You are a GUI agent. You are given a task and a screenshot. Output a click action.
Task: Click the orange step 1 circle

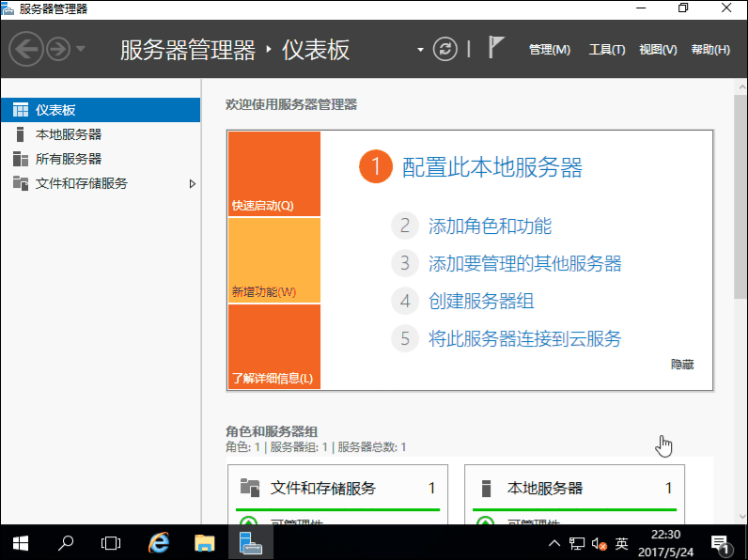(376, 166)
